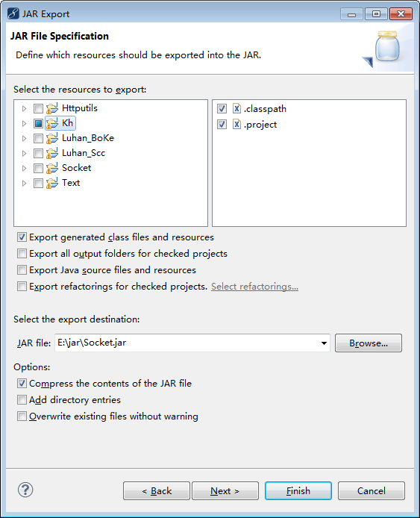Click the Browse... button
The width and height of the screenshot is (420, 518).
(369, 343)
